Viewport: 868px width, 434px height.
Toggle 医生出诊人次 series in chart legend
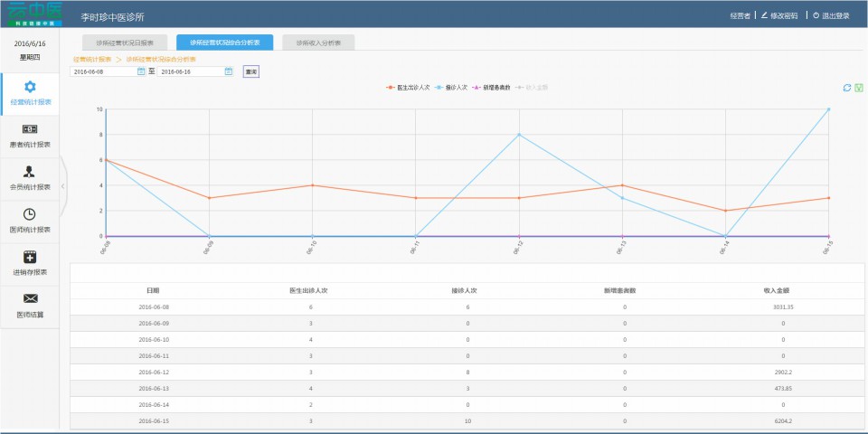[408, 88]
